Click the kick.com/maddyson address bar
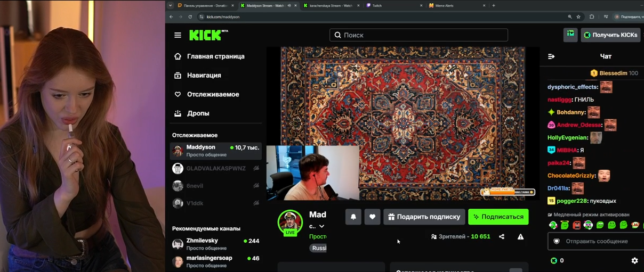 click(x=223, y=17)
